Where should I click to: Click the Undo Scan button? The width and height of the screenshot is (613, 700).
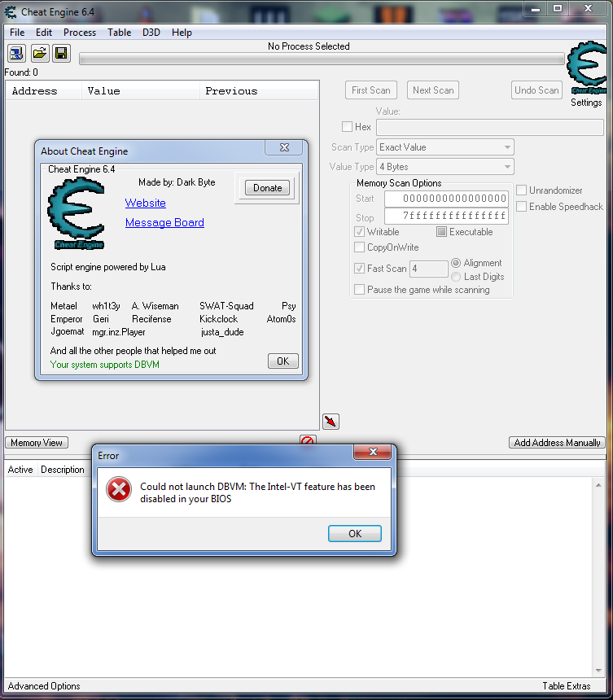536,90
